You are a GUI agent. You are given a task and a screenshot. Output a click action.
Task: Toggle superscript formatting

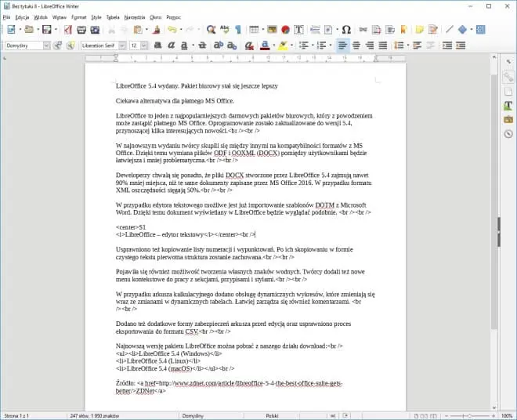click(219, 45)
